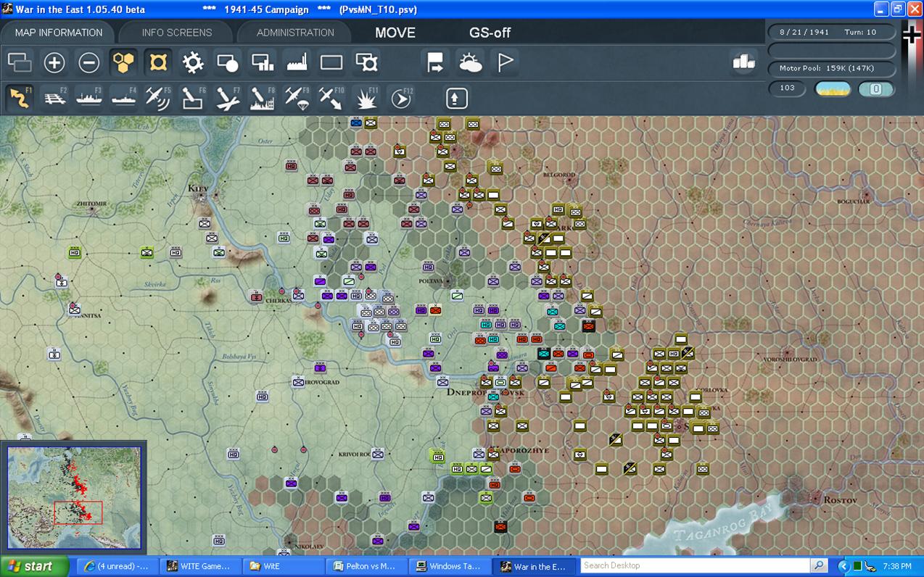Select the F4 amphibious transport icon

point(124,98)
